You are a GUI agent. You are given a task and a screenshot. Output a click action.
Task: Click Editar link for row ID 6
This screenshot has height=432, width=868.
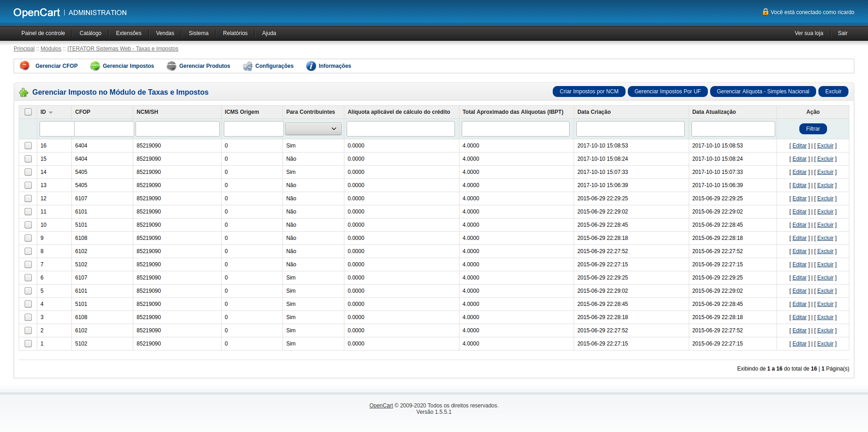click(799, 278)
